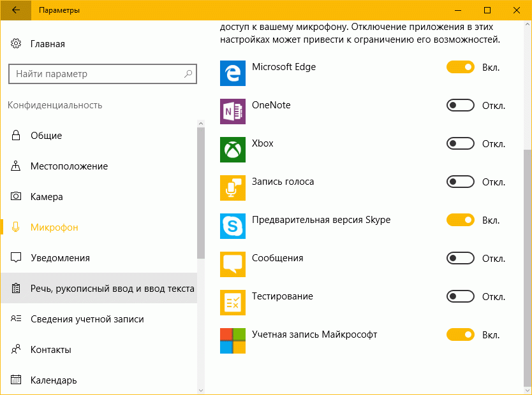Turn off microphone for Предварительная версия Skype
Image resolution: width=532 pixels, height=395 pixels.
[x=461, y=220]
